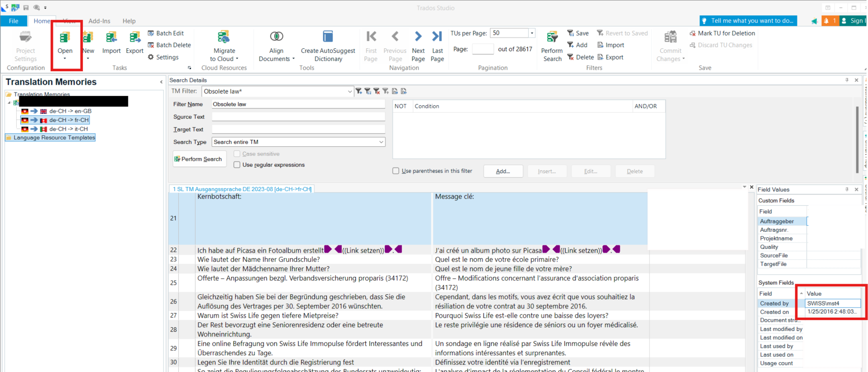Screen dimensions: 868x372
Task: Pin the Search Details panel
Action: click(847, 80)
